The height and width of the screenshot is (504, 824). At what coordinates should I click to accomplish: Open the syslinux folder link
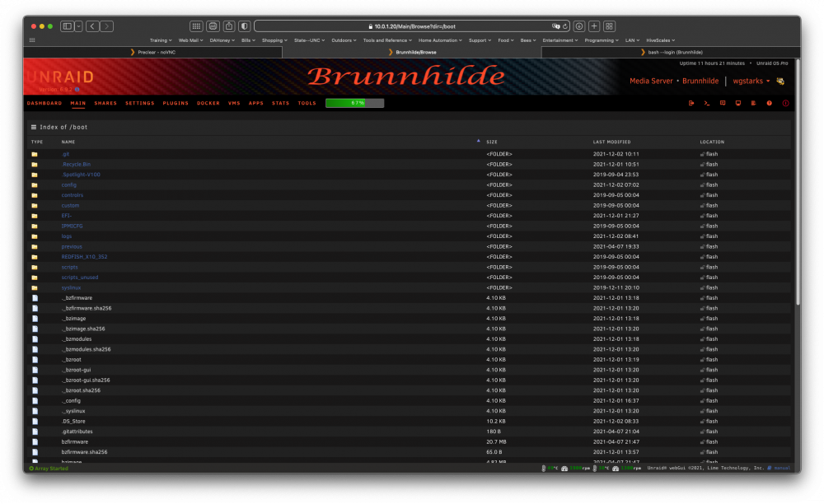[x=71, y=287]
